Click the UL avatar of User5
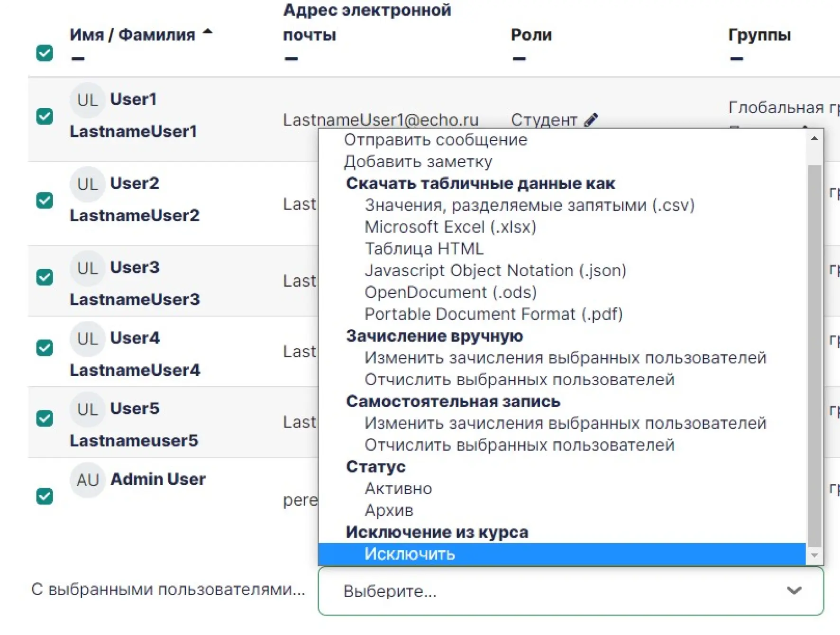The image size is (840, 635). [x=87, y=409]
